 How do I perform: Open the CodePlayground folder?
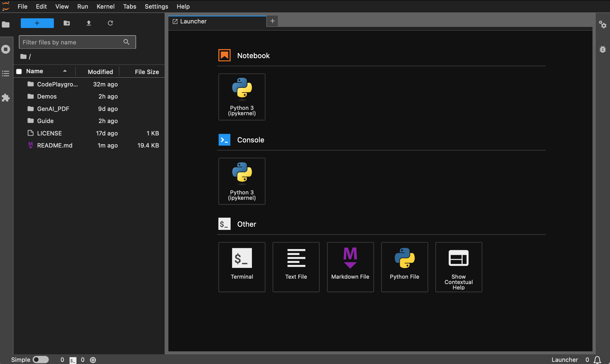pyautogui.click(x=57, y=84)
